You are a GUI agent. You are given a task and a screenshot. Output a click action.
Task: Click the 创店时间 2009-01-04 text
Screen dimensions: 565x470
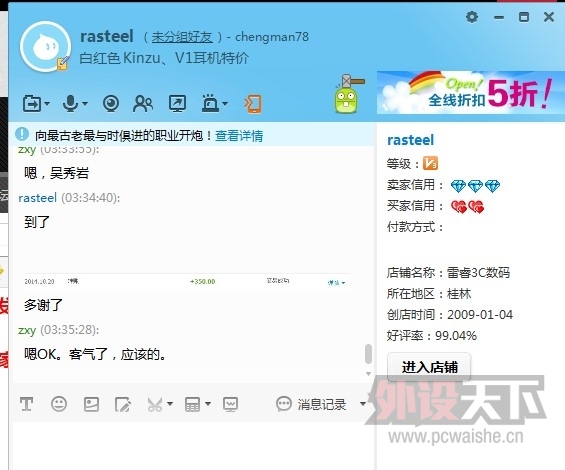pos(450,315)
